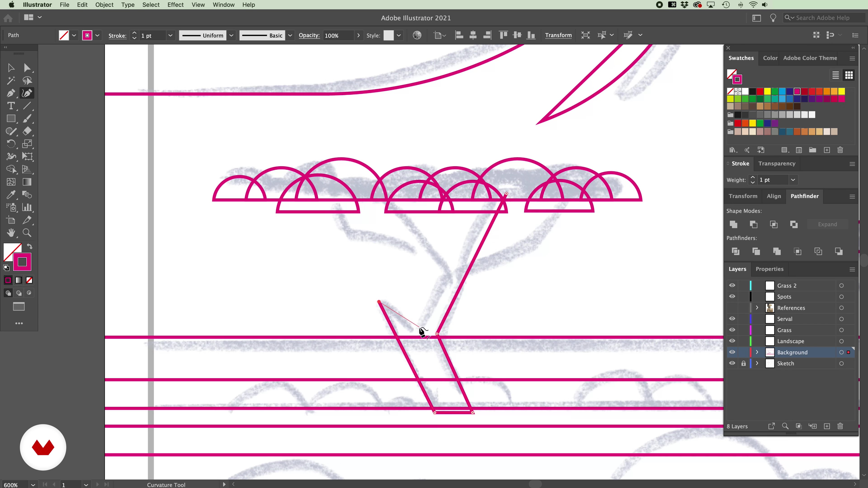The width and height of the screenshot is (868, 488).
Task: Select the Eraser tool
Action: coord(27,131)
